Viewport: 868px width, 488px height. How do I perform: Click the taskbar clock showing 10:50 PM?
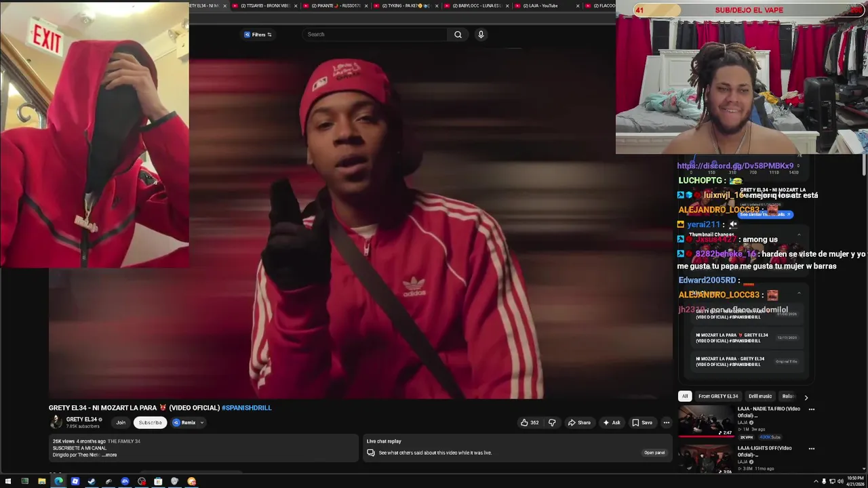[x=854, y=481]
